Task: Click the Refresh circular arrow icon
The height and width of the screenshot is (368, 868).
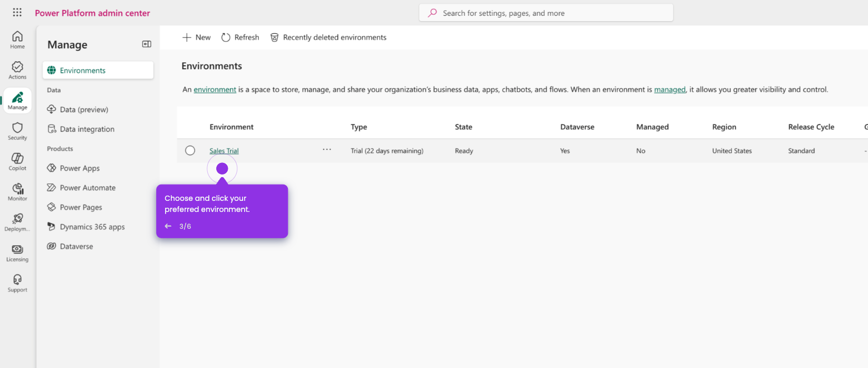Action: click(226, 37)
